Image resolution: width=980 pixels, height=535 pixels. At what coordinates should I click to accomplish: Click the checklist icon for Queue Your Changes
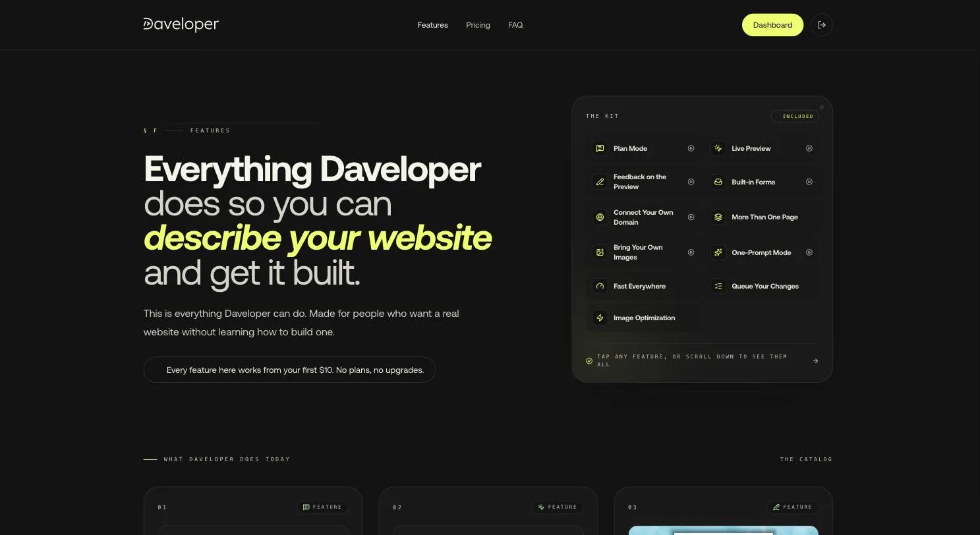point(718,286)
